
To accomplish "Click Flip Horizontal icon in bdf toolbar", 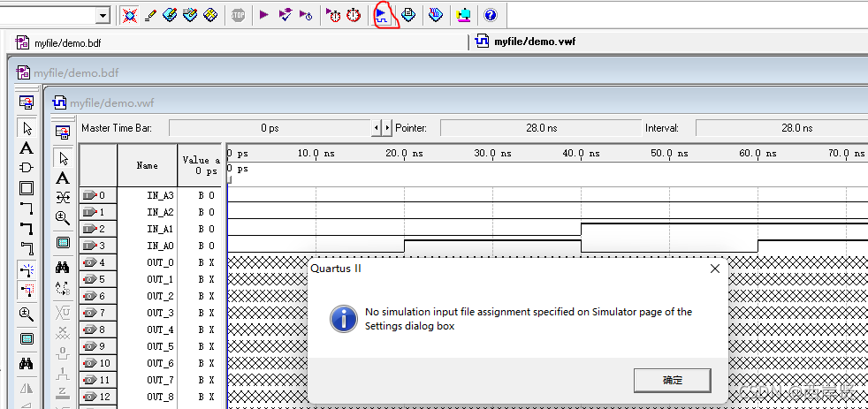I will tap(26, 389).
